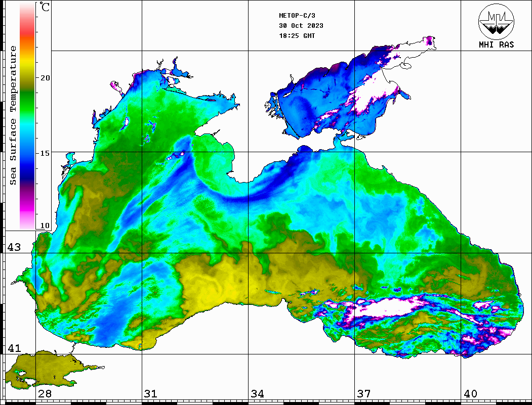Click the 'METOP-C/3' satellite label

(297, 16)
